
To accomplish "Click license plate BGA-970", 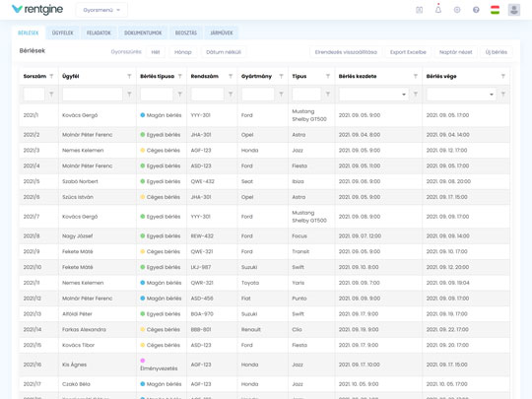I will coord(202,314).
